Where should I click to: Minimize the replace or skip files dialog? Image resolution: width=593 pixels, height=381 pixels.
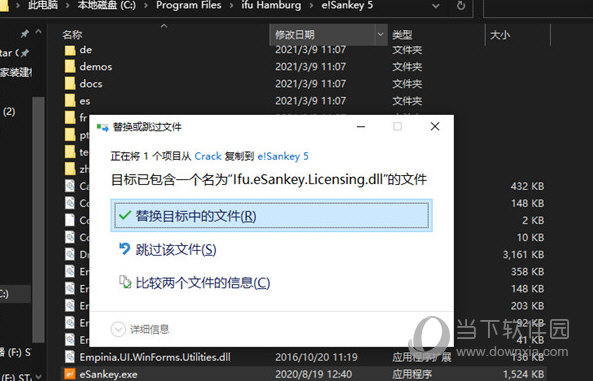point(361,126)
